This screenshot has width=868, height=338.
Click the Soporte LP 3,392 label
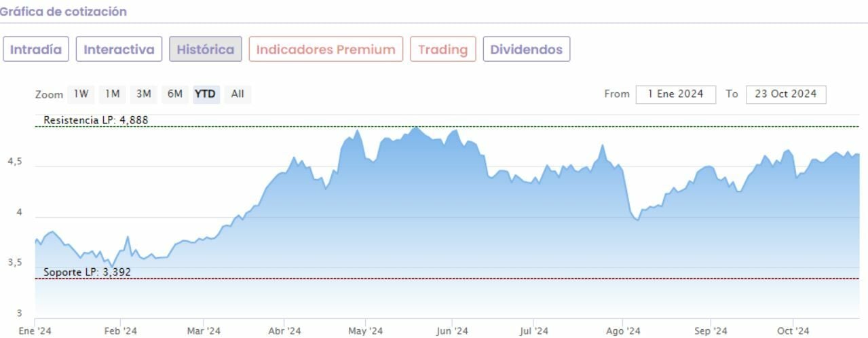pos(88,272)
